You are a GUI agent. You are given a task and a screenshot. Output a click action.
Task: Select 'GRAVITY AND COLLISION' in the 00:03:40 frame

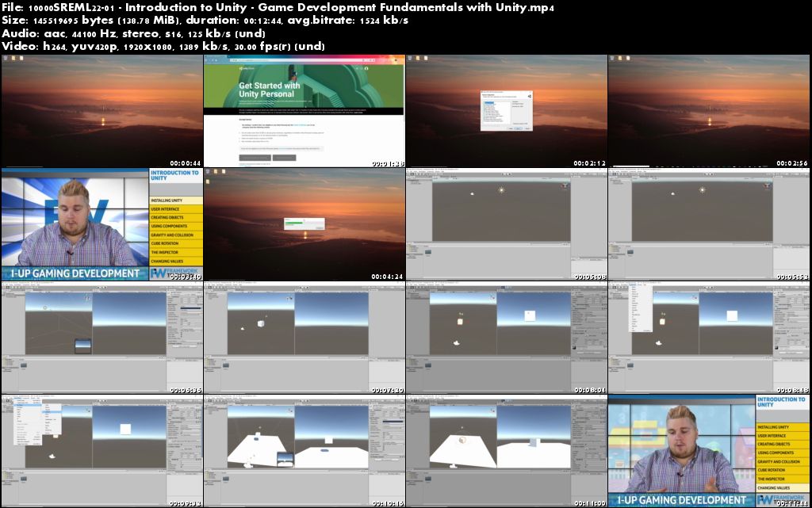tap(175, 235)
